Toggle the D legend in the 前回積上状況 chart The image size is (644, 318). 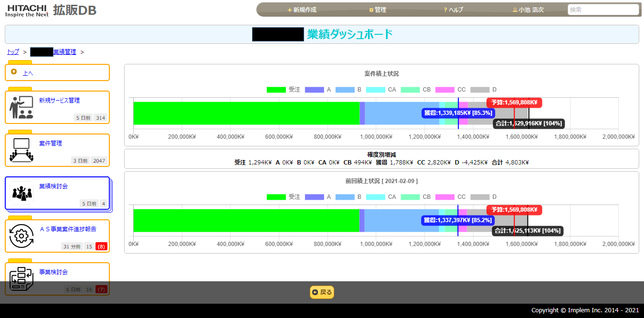click(x=484, y=197)
